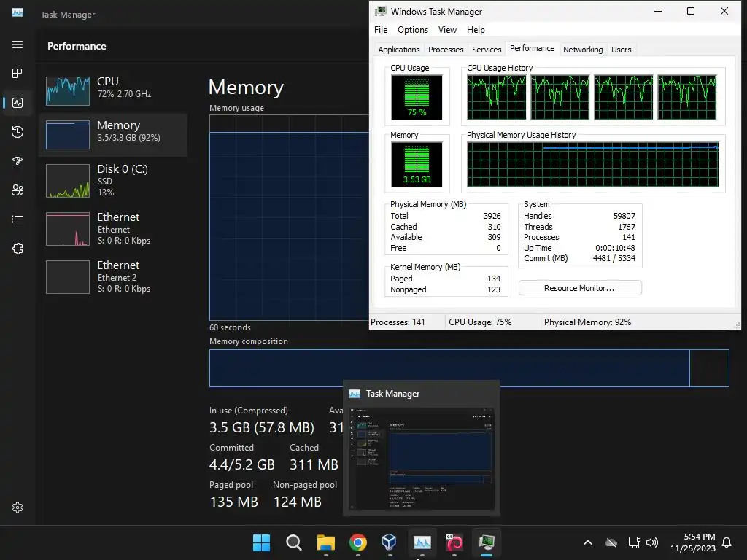Click the Task Manager taskbar preview thumbnail
747x560 pixels.
tap(422, 459)
